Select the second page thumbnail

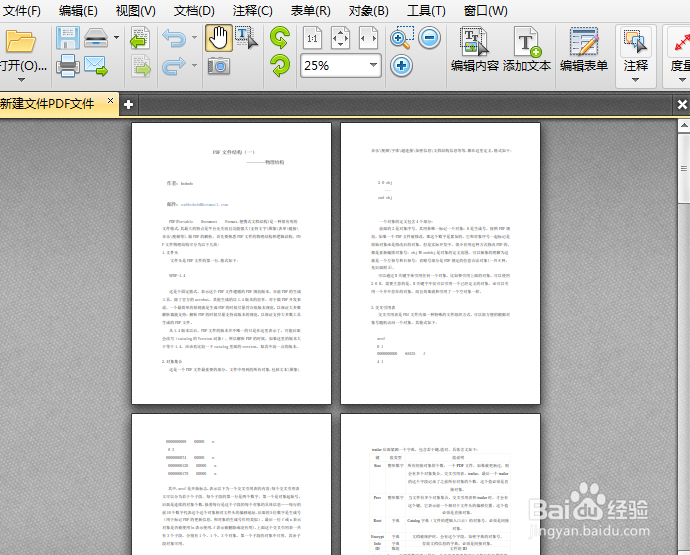pos(440,263)
